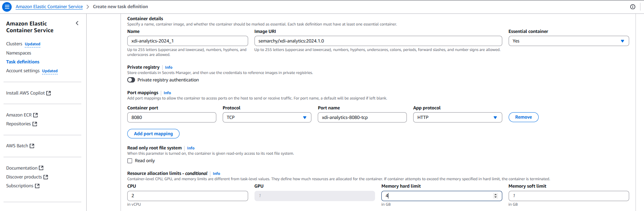Focus the Container port field showing 8080
644x211 pixels.
click(171, 118)
